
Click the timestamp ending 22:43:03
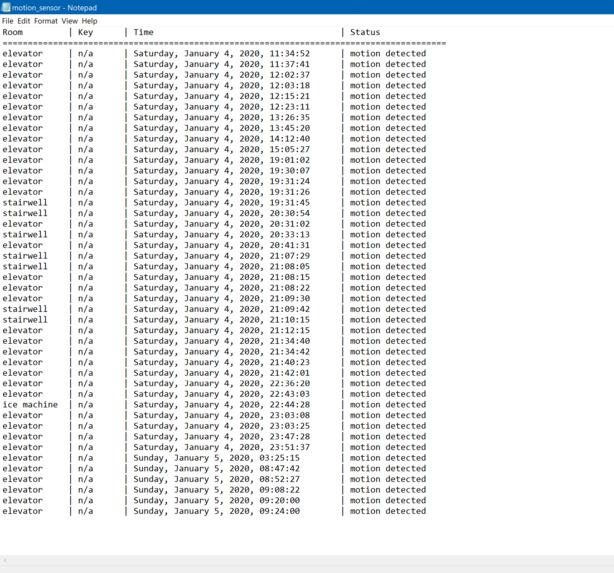point(222,394)
